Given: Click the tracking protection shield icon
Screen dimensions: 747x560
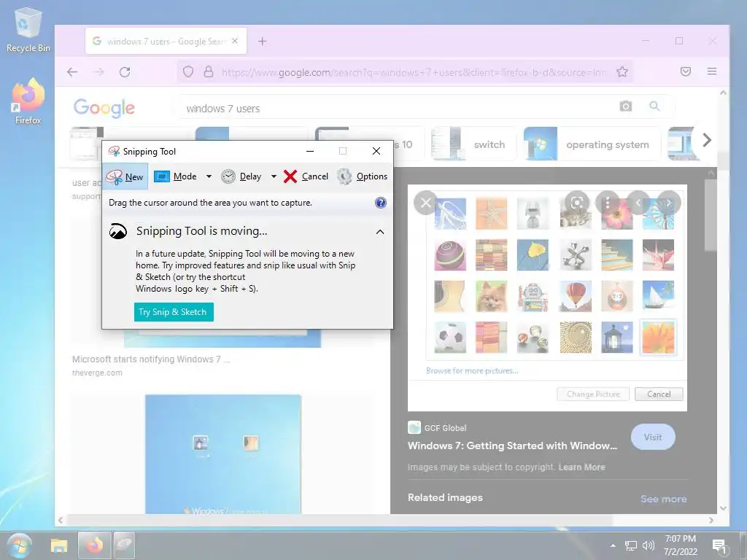Looking at the screenshot, I should 188,72.
